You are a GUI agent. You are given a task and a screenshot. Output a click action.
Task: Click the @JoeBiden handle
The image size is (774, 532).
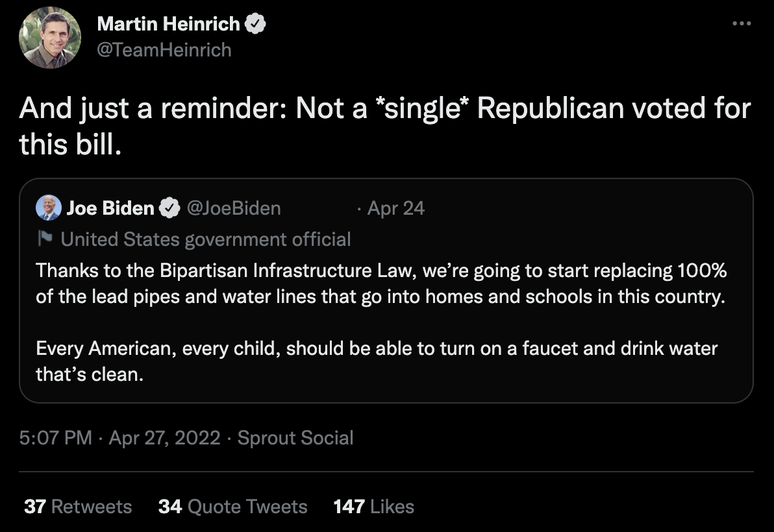pos(234,208)
